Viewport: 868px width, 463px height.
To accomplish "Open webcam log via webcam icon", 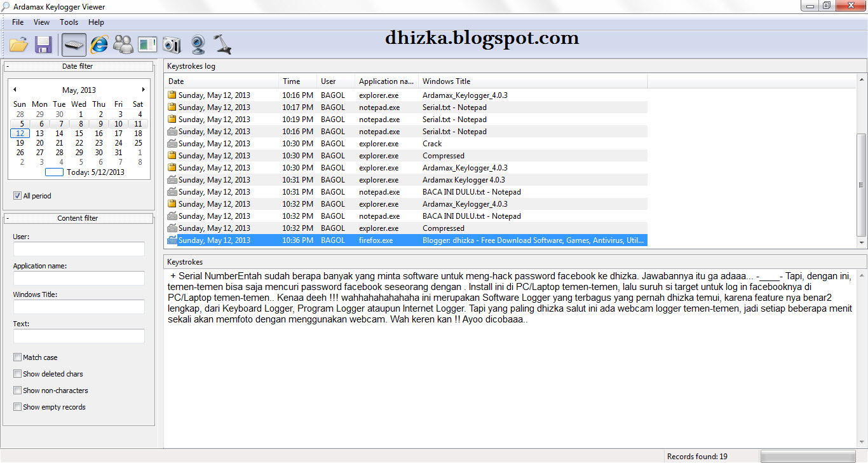I will coord(198,45).
